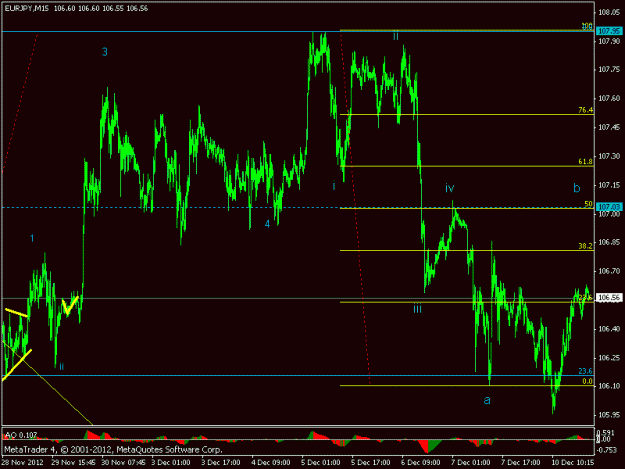The width and height of the screenshot is (625, 469).
Task: Click 107.60 on the price scale
Action: coord(609,98)
